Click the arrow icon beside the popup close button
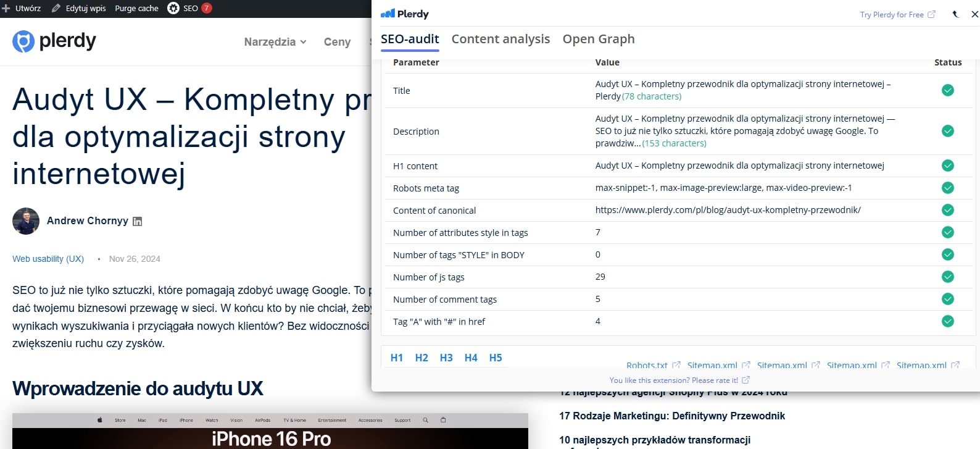Image resolution: width=980 pixels, height=449 pixels. (955, 14)
